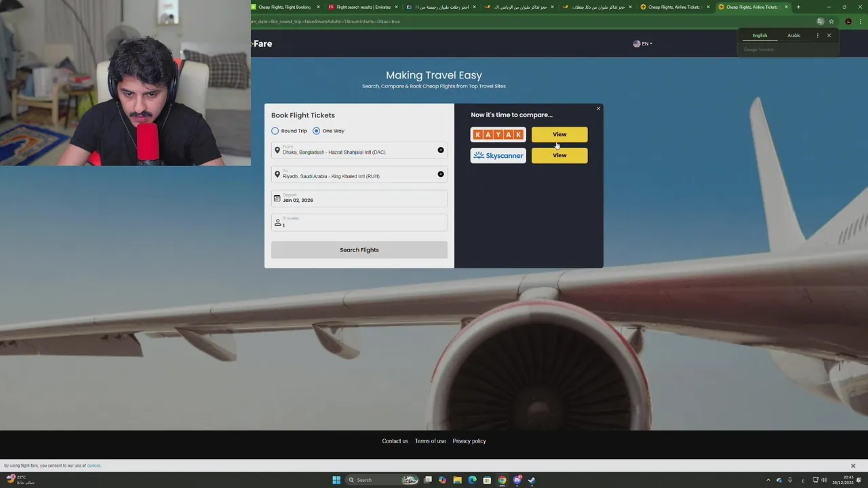Open the Windows Start menu

(336, 480)
